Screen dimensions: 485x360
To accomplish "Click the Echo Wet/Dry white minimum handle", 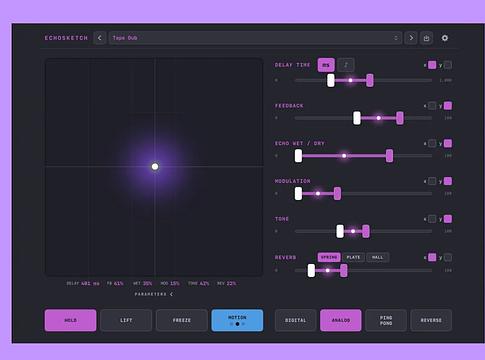I will pos(298,156).
